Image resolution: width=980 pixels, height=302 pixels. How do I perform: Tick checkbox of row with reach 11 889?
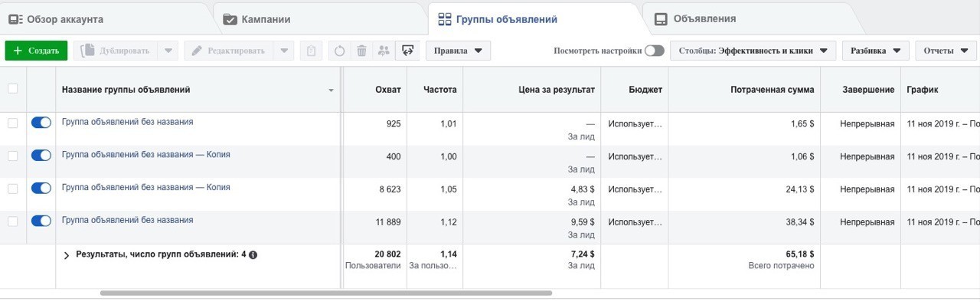pos(12,222)
